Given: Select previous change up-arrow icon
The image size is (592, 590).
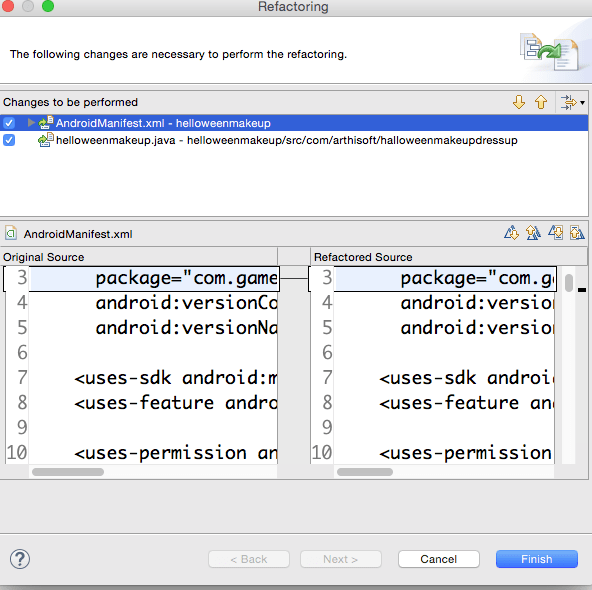Looking at the screenshot, I should [x=541, y=102].
